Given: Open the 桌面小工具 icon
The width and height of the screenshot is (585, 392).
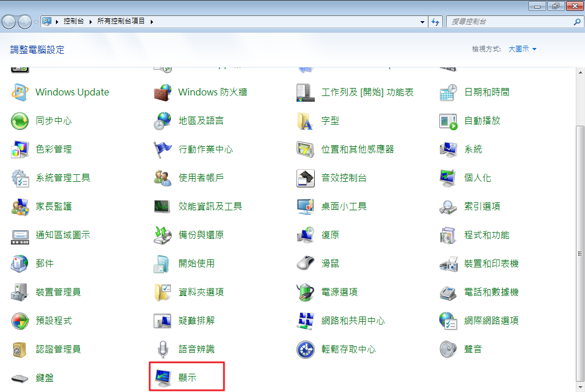Looking at the screenshot, I should click(x=306, y=206).
